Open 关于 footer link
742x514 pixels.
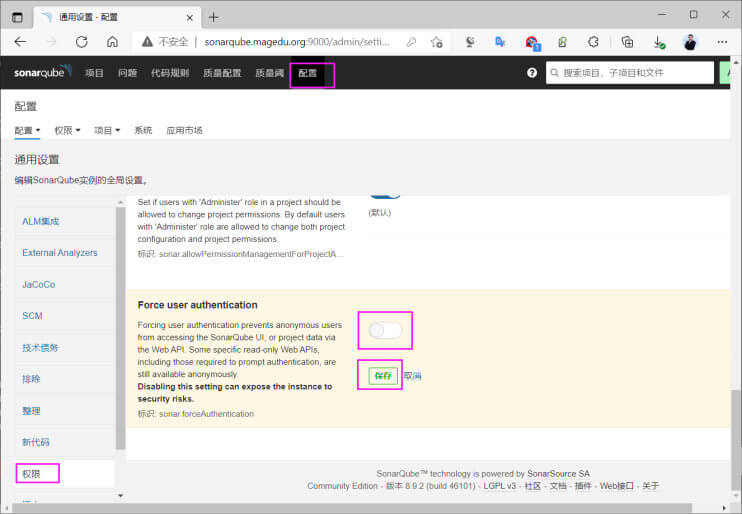click(x=650, y=486)
